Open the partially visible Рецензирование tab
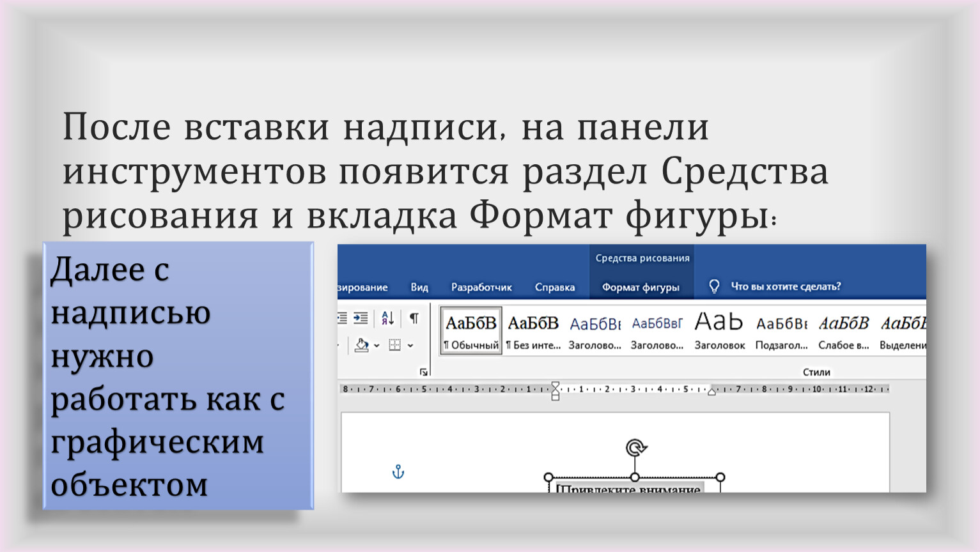 [x=362, y=287]
